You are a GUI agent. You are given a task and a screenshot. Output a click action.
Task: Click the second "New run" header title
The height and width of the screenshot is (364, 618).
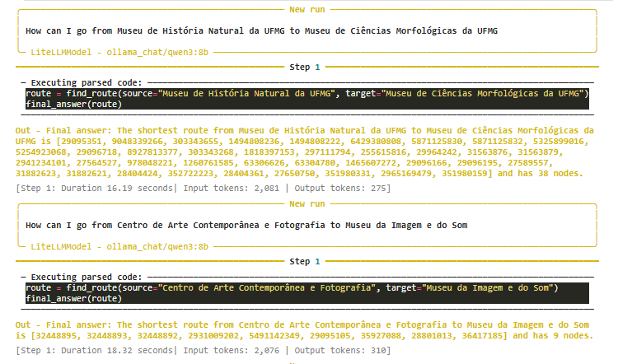pos(308,203)
